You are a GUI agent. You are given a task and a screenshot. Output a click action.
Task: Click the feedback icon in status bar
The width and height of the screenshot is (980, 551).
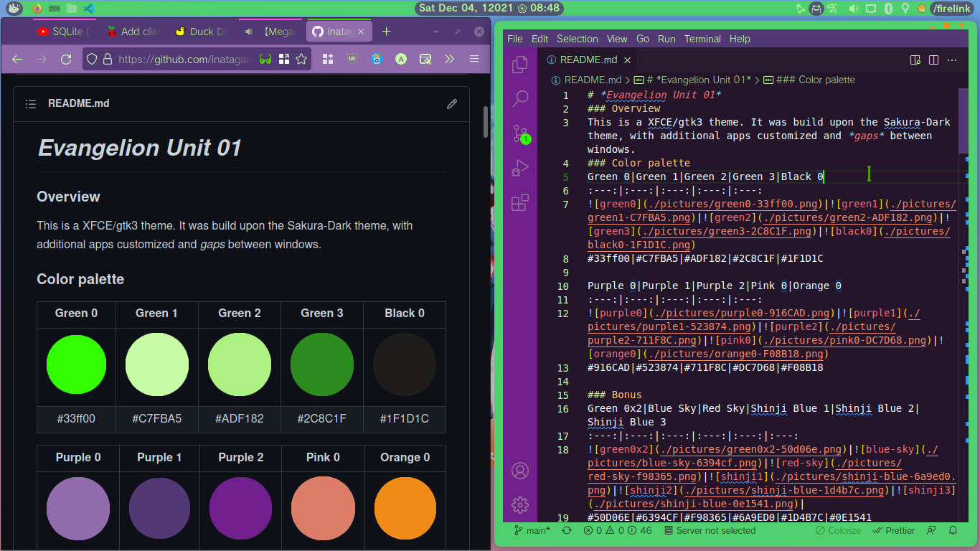931,531
